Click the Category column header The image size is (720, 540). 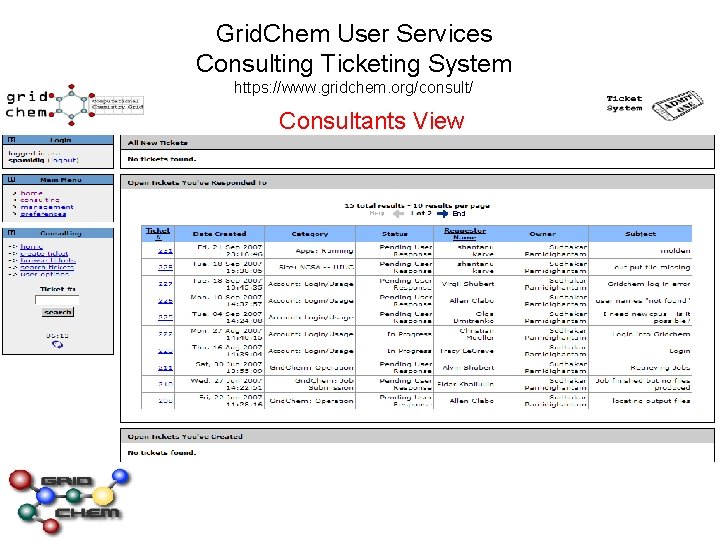(310, 234)
